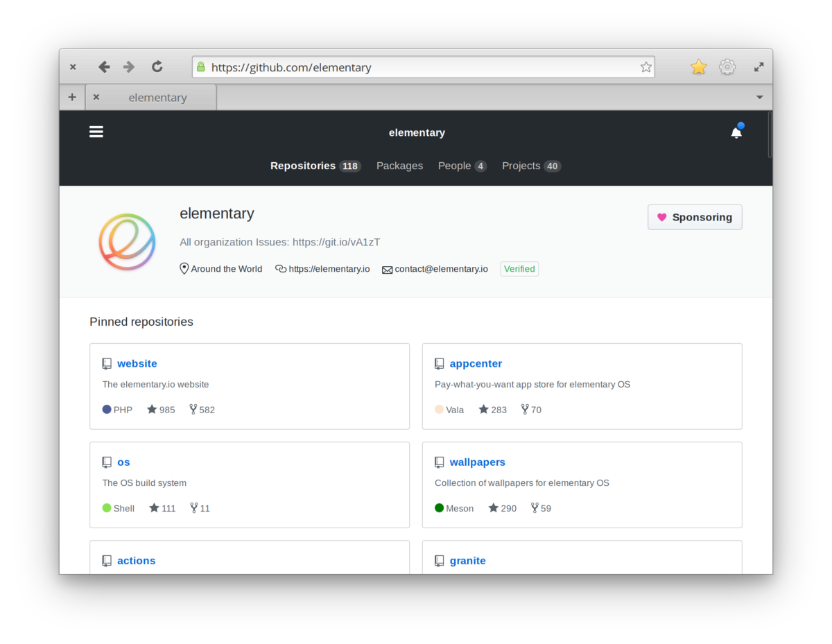Click 'Pinned repositories' heading

(141, 322)
